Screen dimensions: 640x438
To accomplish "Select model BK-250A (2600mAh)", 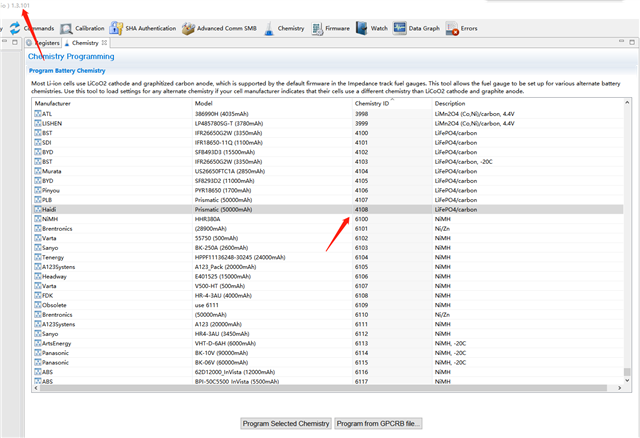I will 221,248.
